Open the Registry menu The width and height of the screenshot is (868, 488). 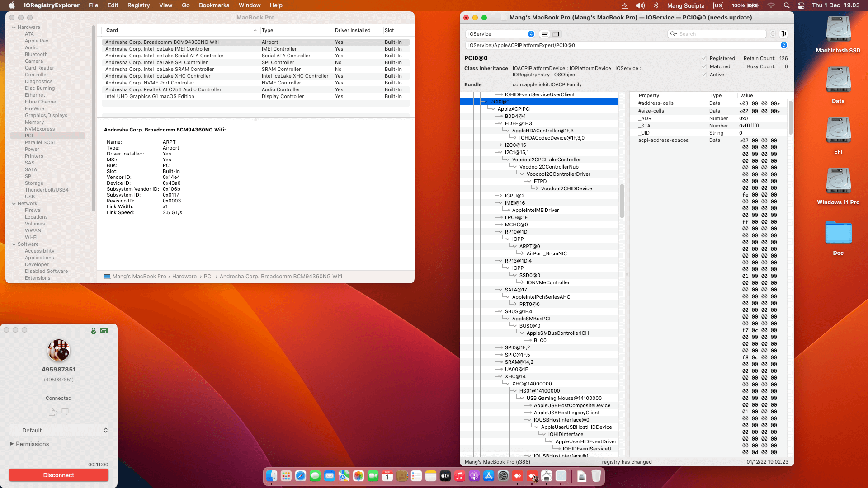138,5
